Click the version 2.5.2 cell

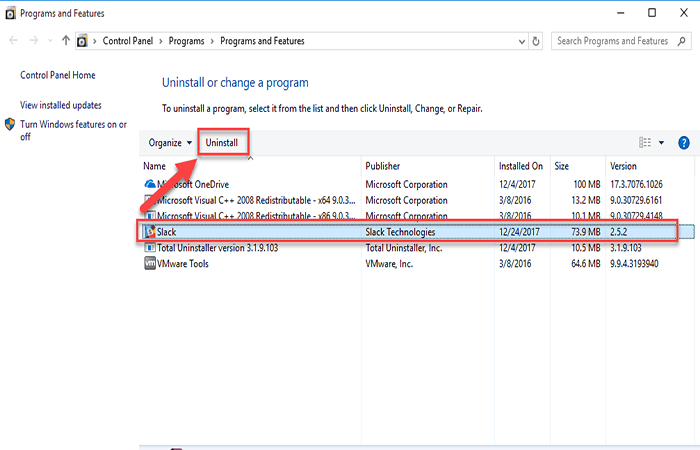point(618,232)
